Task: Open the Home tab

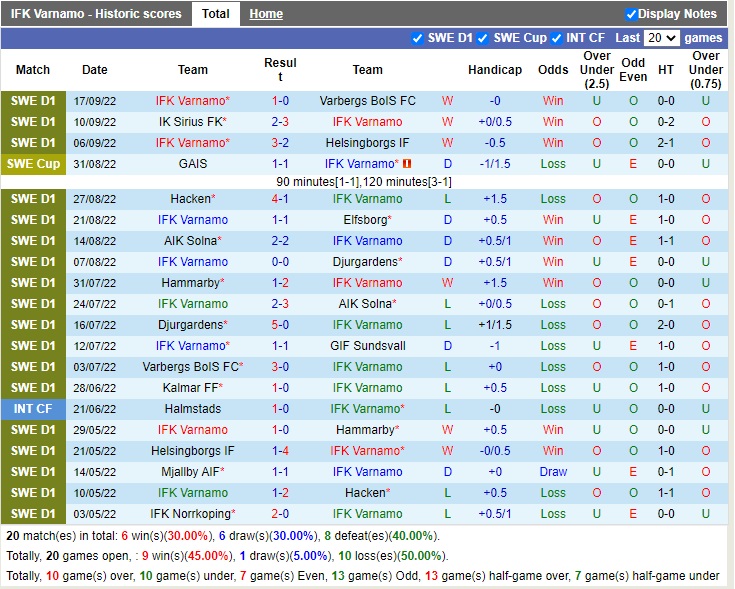Action: click(x=266, y=14)
